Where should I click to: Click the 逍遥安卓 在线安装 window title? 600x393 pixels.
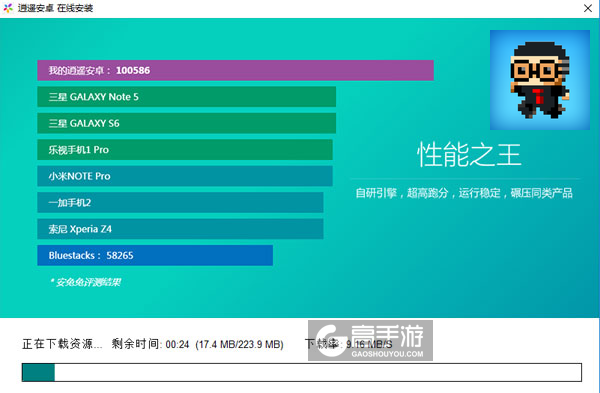click(55, 8)
